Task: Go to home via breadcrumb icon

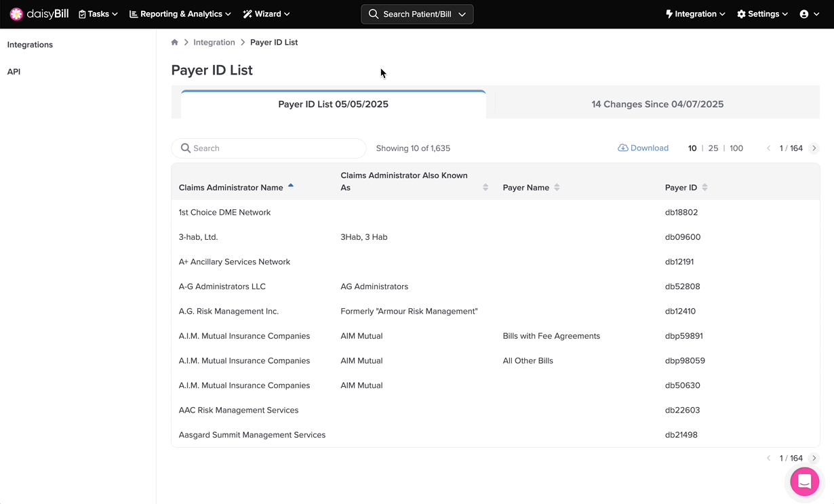Action: coord(175,42)
